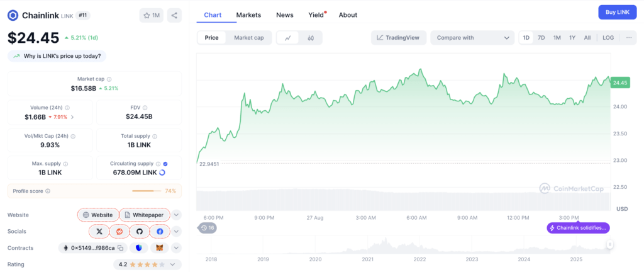Click Max. supply info icon

65,164
